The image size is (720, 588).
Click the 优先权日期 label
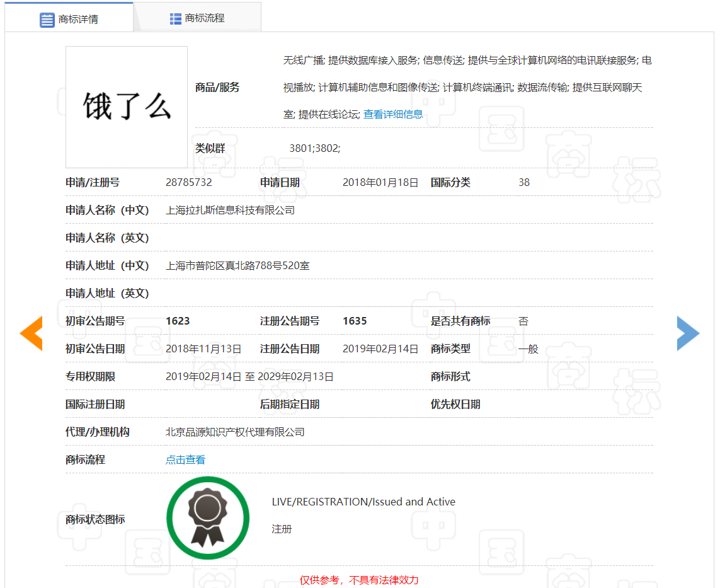pyautogui.click(x=455, y=404)
